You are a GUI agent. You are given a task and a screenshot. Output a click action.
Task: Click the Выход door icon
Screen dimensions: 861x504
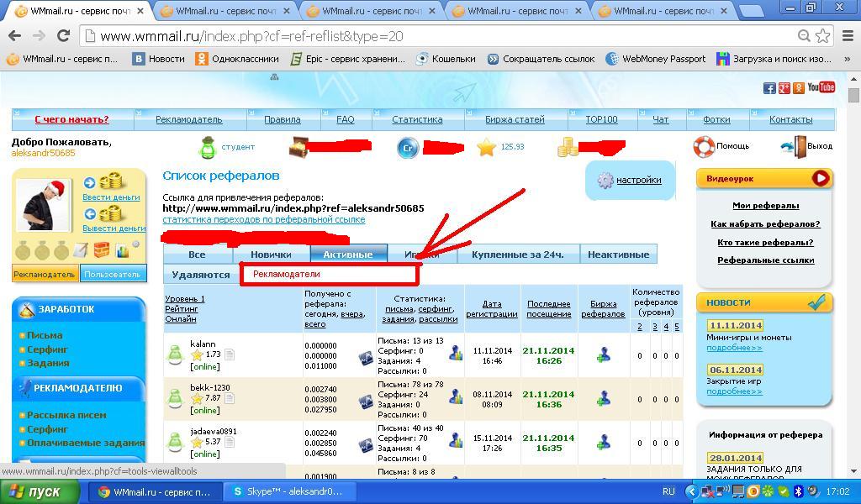pos(793,146)
